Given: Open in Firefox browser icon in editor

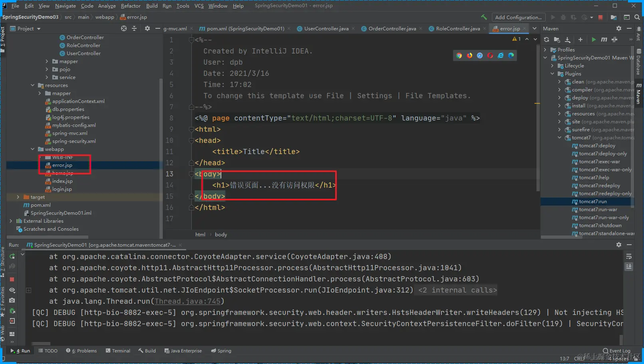Looking at the screenshot, I should 469,55.
